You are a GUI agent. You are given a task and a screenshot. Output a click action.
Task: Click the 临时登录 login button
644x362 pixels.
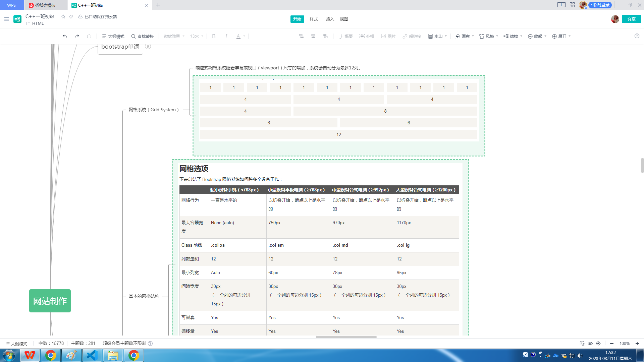(600, 5)
